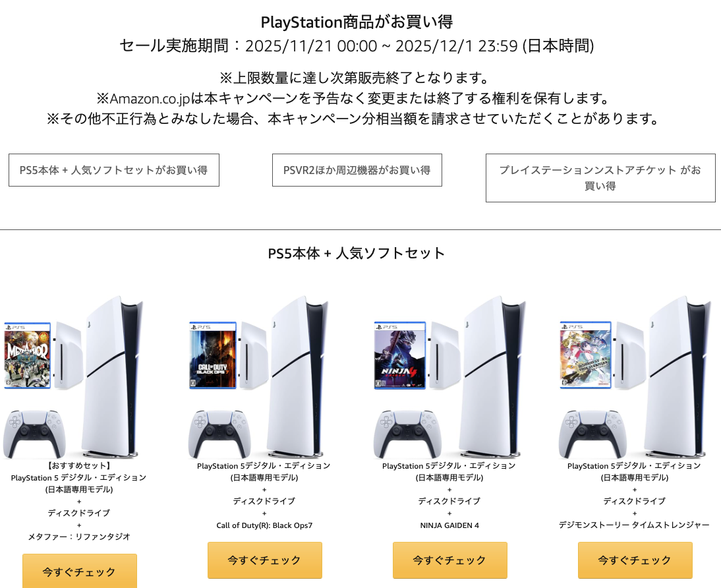721x588 pixels.
Task: Open the PS5本体 + 人気ソフトセットがお買い得 section
Action: [114, 170]
